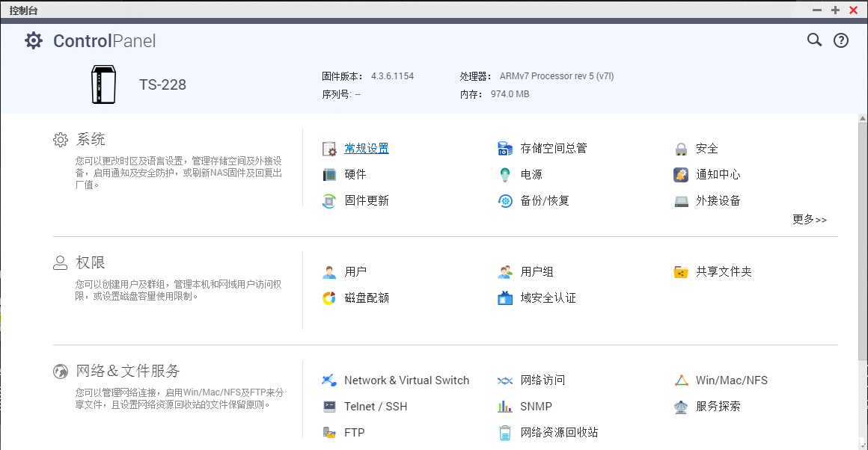Minimize the 控制台 window
This screenshot has width=868, height=450.
pyautogui.click(x=817, y=10)
